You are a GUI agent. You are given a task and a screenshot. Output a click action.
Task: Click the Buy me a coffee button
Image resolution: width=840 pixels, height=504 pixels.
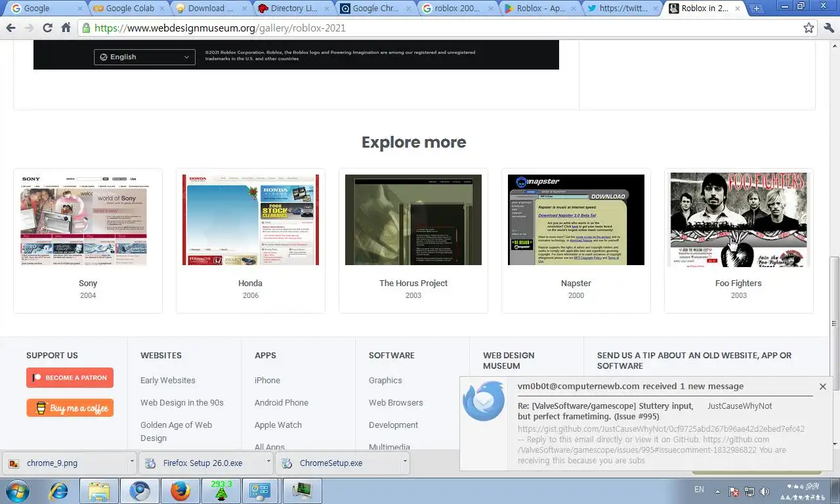70,408
